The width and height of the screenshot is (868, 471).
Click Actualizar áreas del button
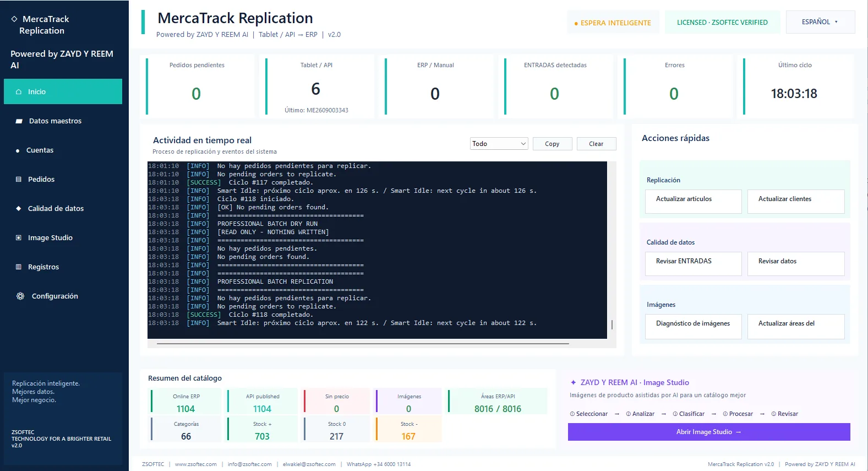[x=796, y=326]
